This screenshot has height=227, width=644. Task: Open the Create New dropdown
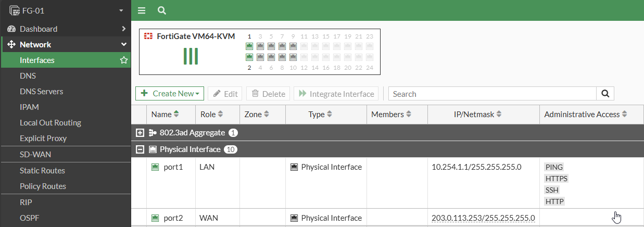point(170,94)
